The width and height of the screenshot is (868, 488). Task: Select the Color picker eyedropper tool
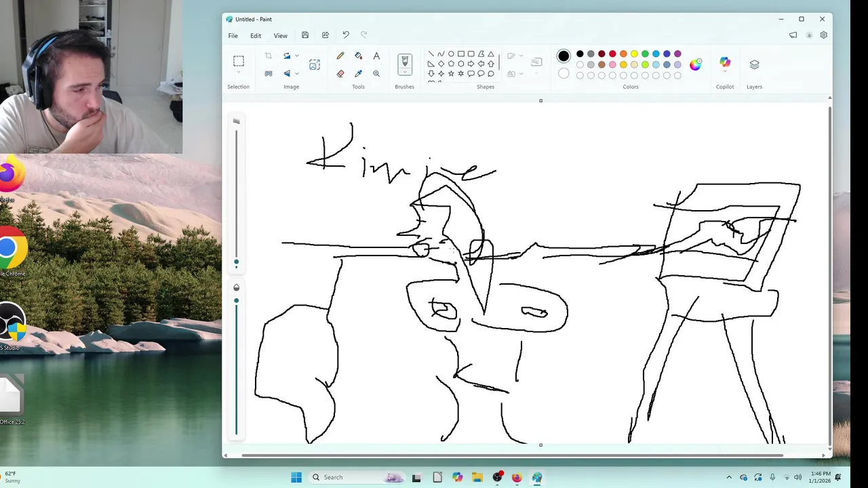point(358,73)
